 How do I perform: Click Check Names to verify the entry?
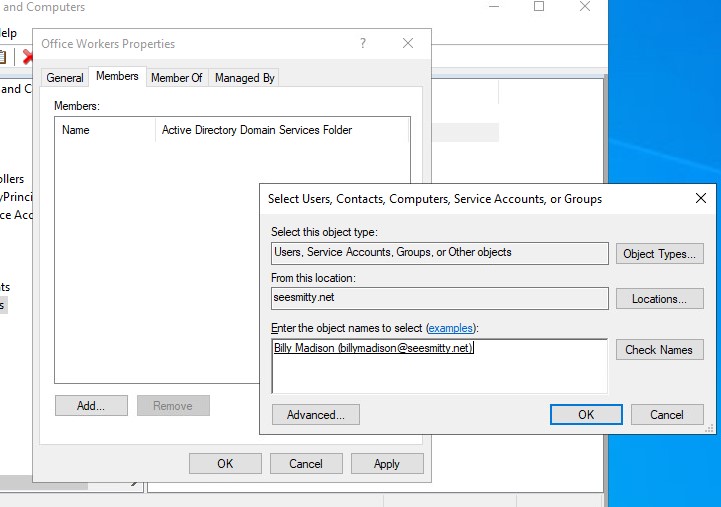(659, 350)
